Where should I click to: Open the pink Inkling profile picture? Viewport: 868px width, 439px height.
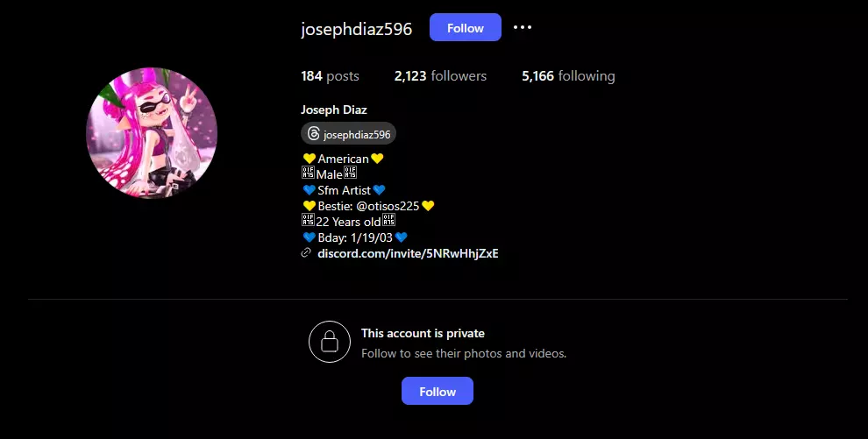point(152,133)
